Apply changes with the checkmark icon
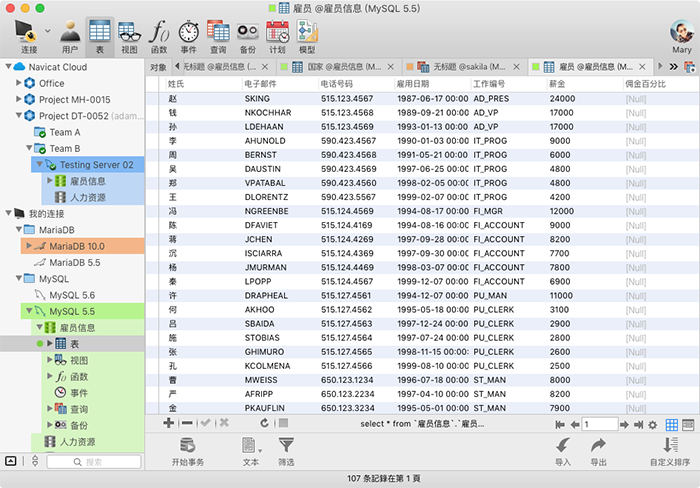The height and width of the screenshot is (488, 700). (x=205, y=423)
